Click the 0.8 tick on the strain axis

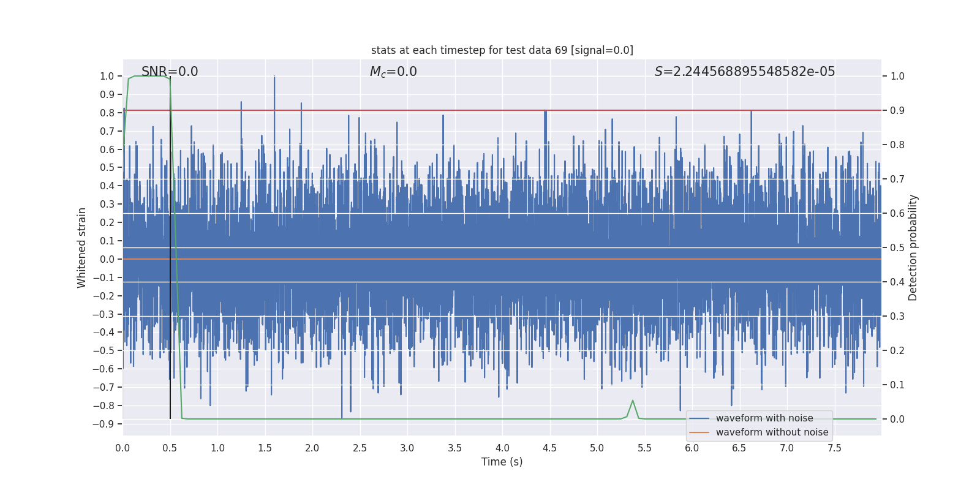(107, 113)
